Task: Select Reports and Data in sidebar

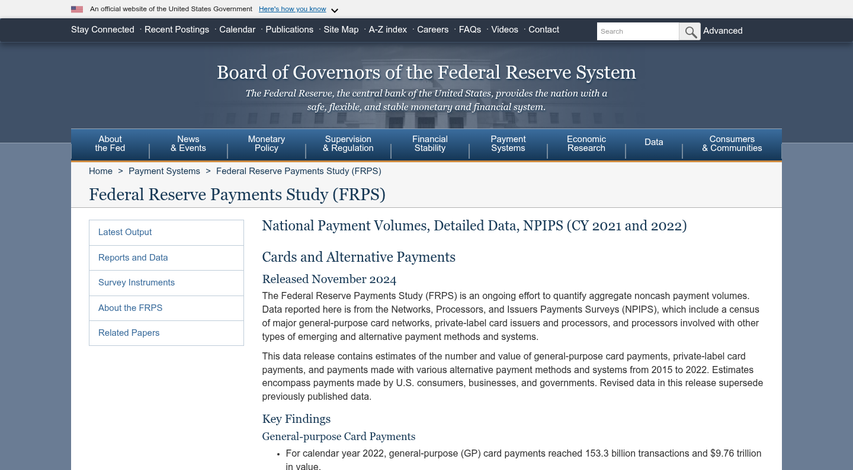Action: 166,258
